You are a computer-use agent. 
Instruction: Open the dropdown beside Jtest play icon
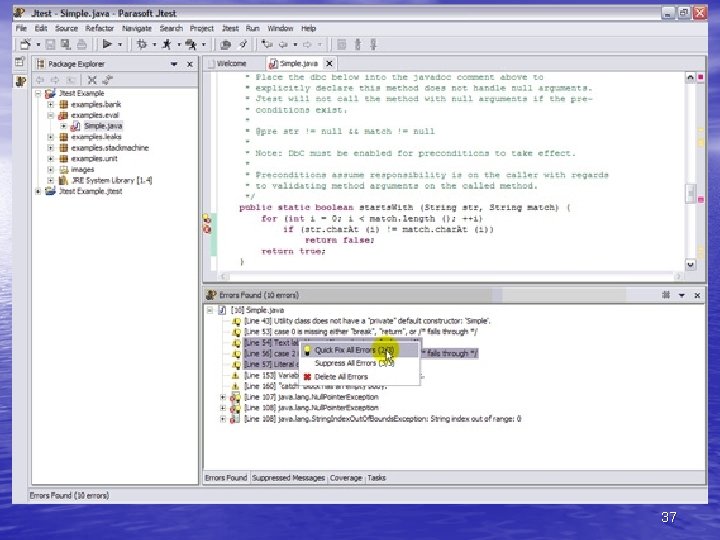120,45
